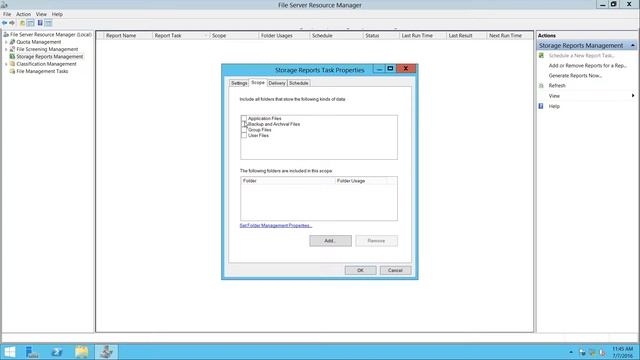Click the Scope column header
The width and height of the screenshot is (640, 360).
[x=234, y=36]
